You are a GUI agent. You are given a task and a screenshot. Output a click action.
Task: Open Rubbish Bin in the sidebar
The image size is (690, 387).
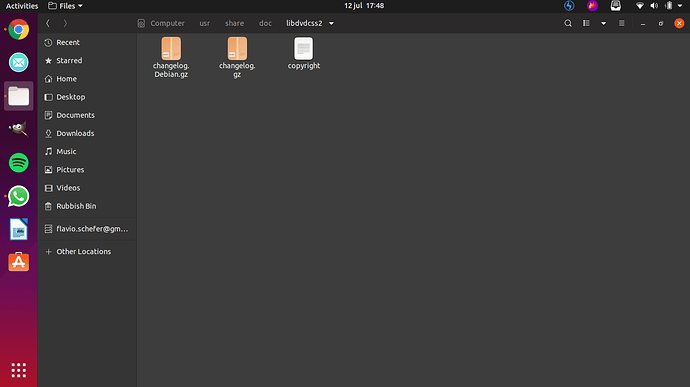click(x=87, y=206)
